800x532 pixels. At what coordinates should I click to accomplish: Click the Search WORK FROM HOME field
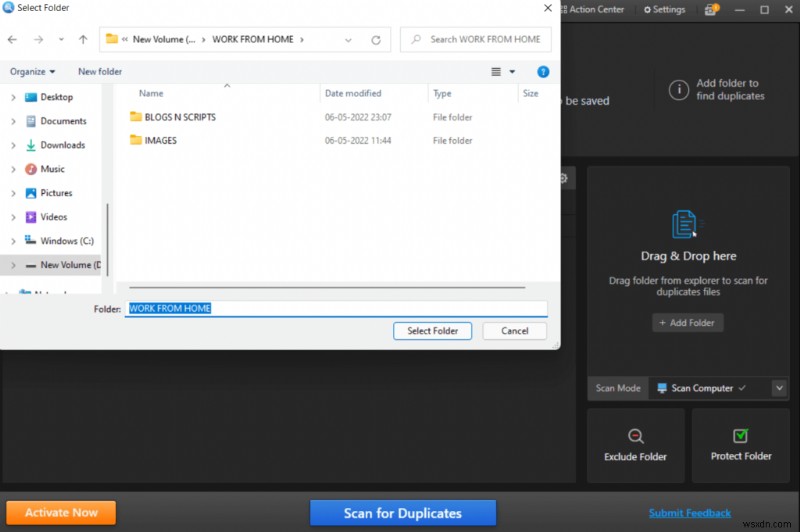(x=476, y=39)
